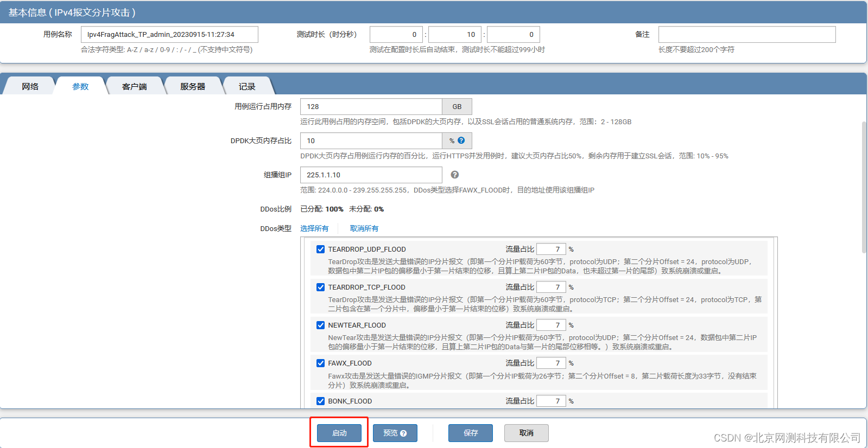The height and width of the screenshot is (448, 868).
Task: Click the multicast group IP help icon
Action: (x=455, y=175)
